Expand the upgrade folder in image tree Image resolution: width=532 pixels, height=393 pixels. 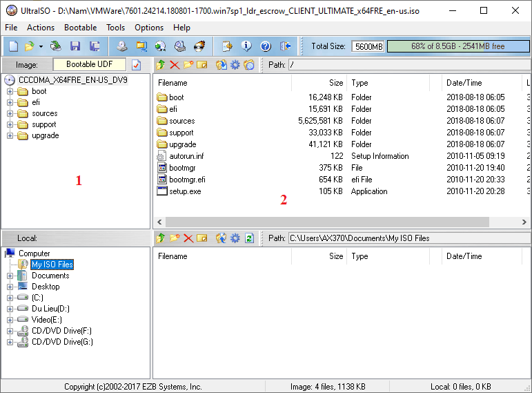pos(10,135)
